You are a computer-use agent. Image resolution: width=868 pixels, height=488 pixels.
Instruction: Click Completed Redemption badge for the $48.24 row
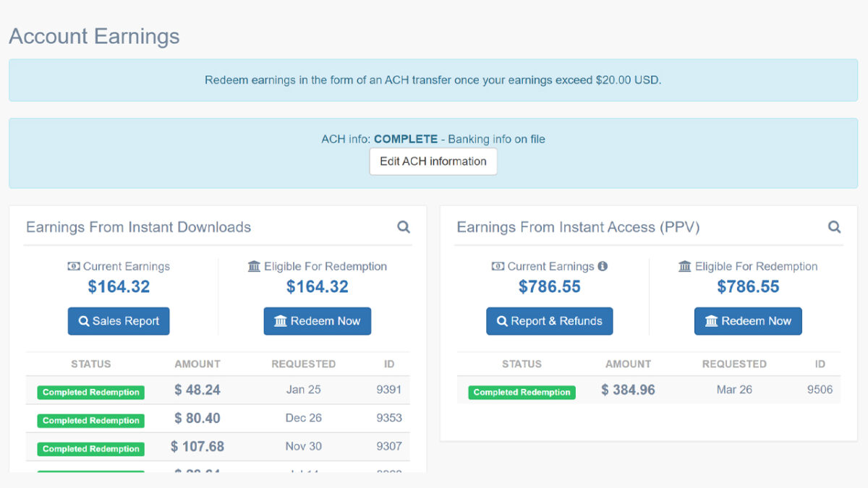coord(90,392)
